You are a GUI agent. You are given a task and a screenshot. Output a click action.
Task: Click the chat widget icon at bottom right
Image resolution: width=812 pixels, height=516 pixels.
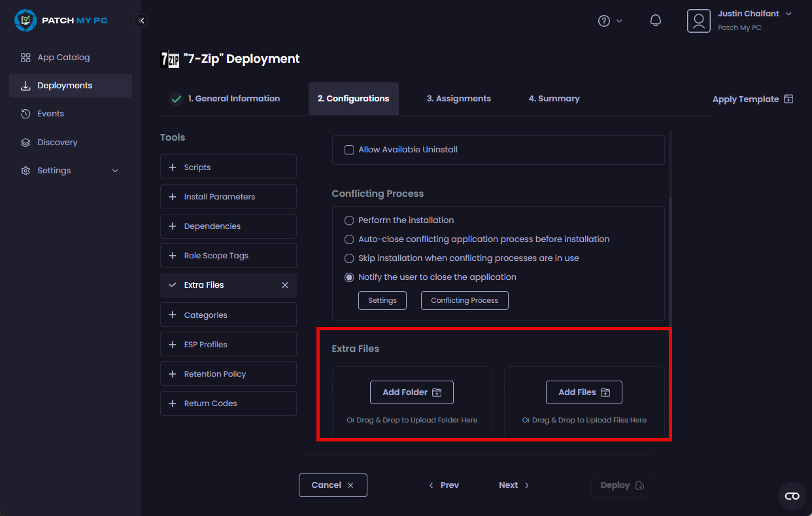pyautogui.click(x=792, y=496)
